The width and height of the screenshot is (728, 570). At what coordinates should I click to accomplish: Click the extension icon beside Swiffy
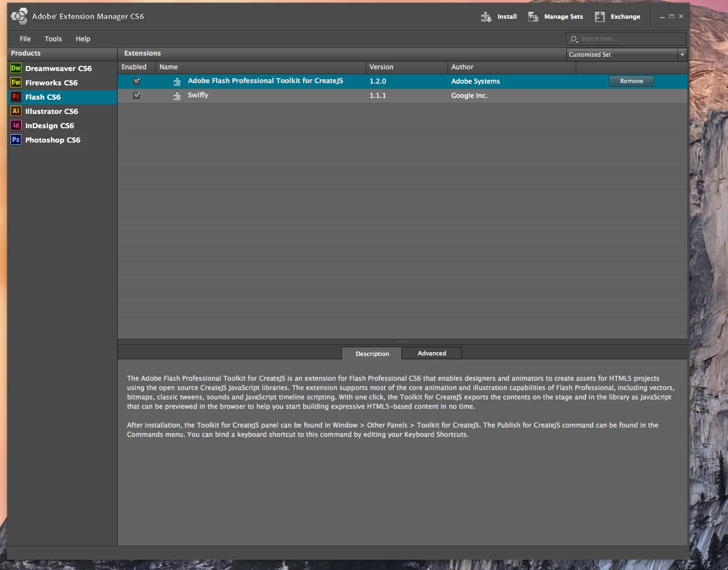pos(177,96)
